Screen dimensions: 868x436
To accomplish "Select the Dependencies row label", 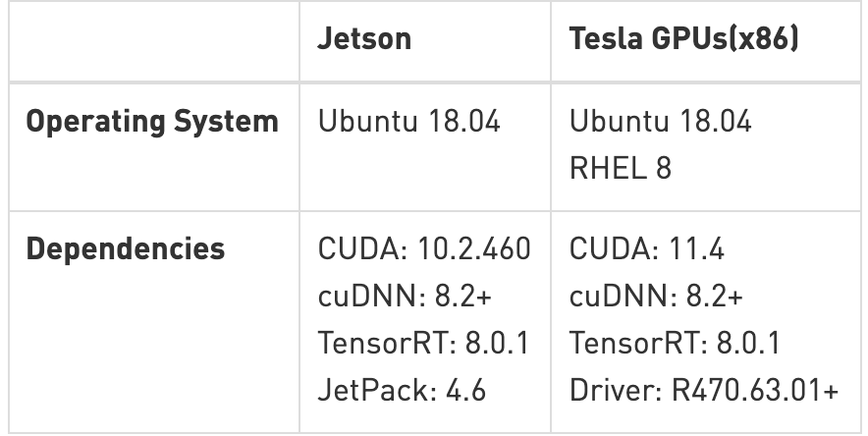I will (125, 248).
